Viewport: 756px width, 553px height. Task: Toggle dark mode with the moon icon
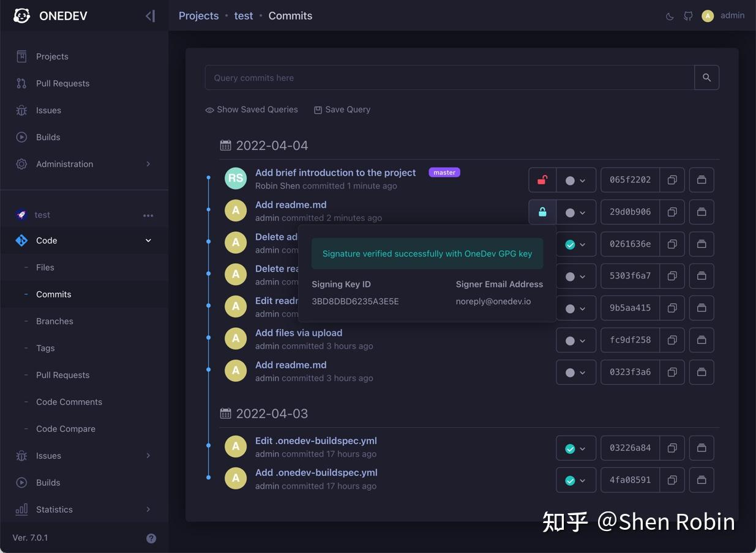tap(670, 17)
